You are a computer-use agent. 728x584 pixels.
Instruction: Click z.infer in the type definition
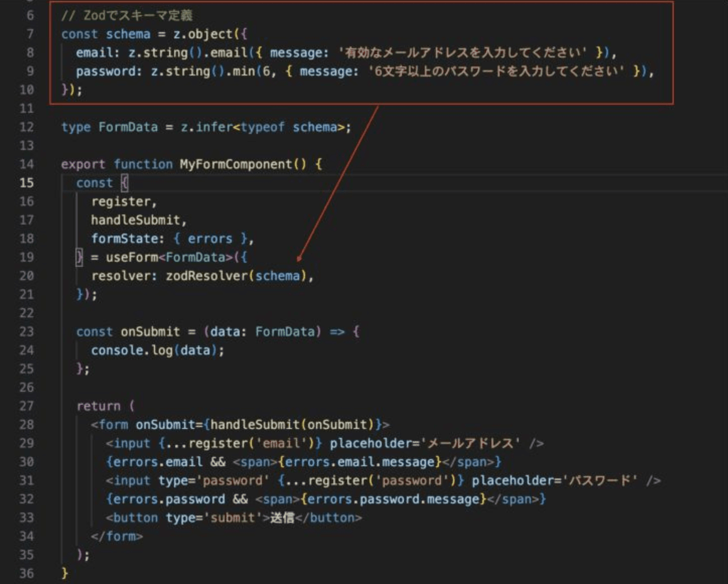pos(207,127)
